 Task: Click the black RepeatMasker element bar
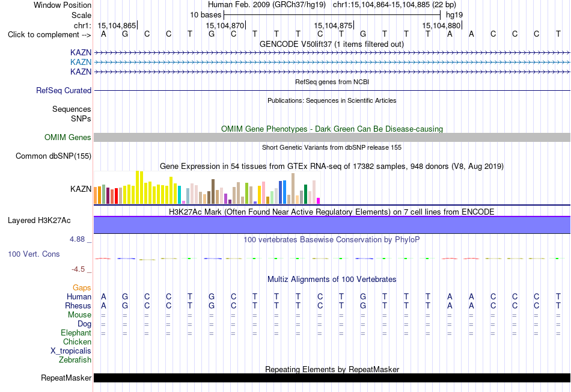tap(332, 378)
